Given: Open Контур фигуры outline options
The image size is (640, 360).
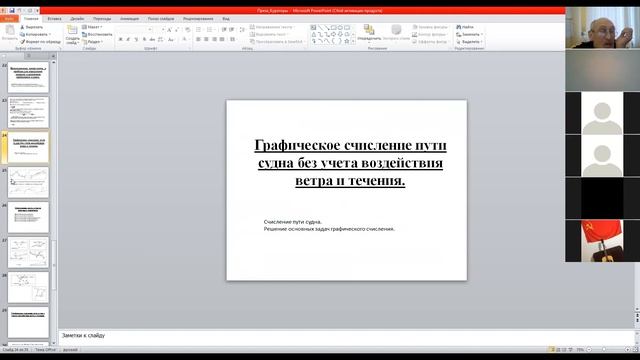Looking at the screenshot, I should tap(429, 35).
